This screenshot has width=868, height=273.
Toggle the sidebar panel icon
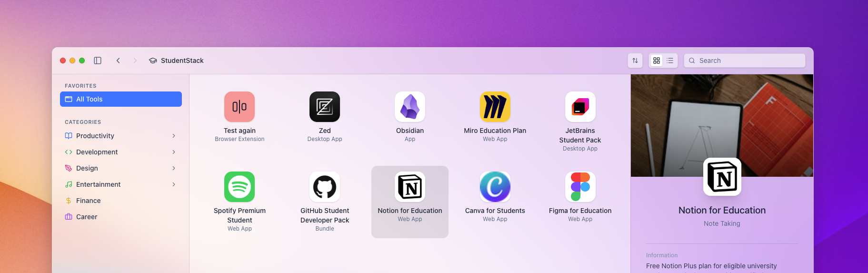tap(98, 61)
